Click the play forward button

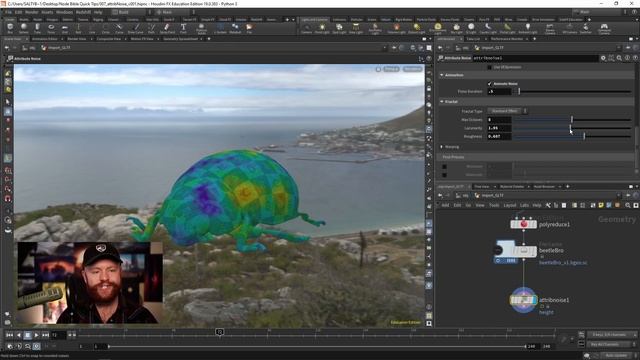[x=36, y=335]
